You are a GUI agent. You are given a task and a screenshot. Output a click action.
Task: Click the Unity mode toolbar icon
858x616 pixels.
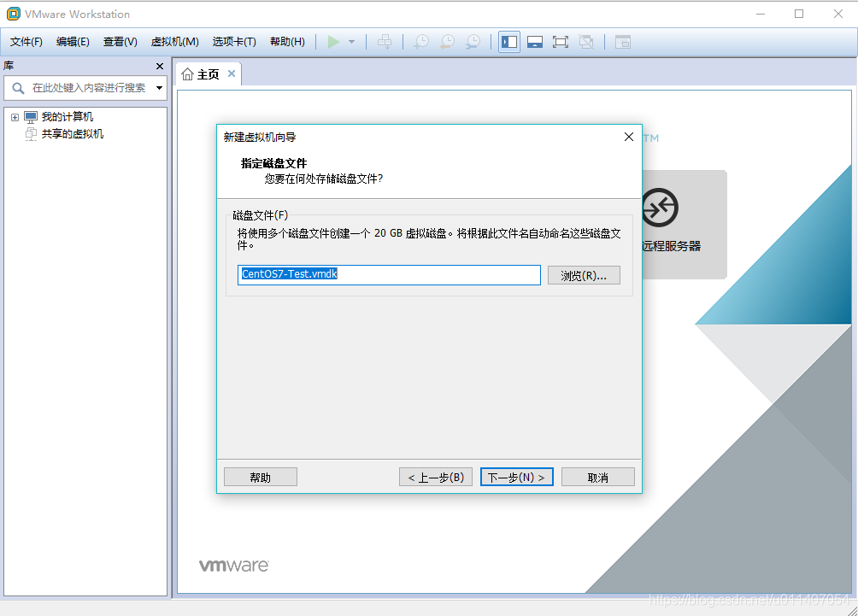click(586, 42)
